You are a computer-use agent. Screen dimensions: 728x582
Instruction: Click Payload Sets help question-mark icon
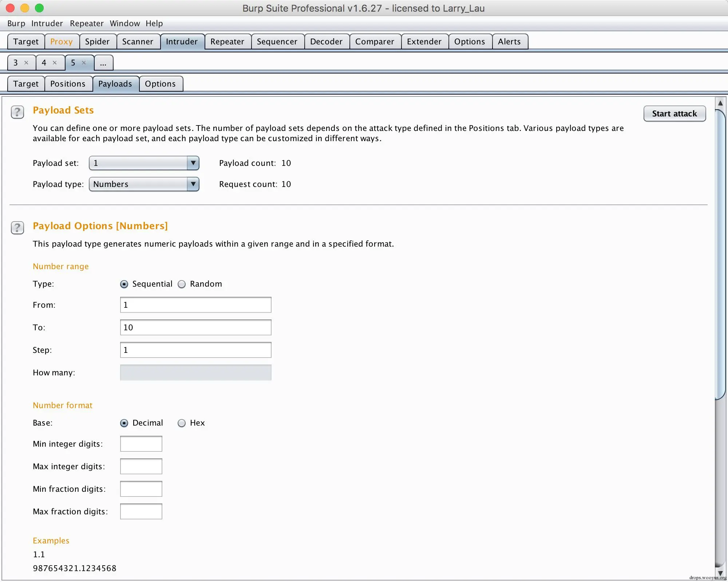click(x=17, y=112)
